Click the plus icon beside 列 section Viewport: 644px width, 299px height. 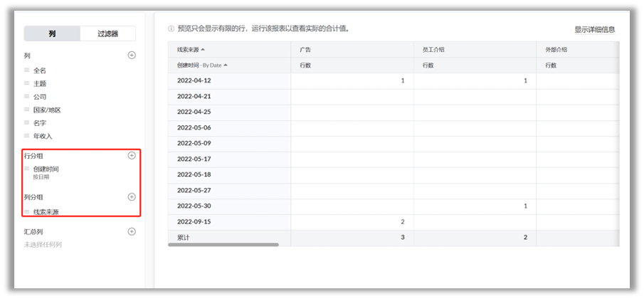click(131, 56)
